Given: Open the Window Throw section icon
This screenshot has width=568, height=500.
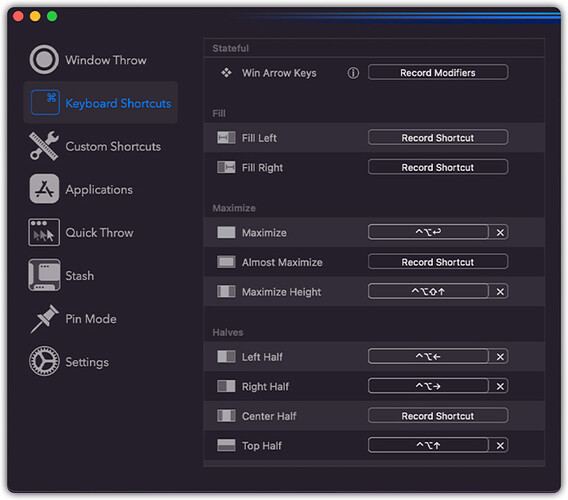Looking at the screenshot, I should click(44, 59).
